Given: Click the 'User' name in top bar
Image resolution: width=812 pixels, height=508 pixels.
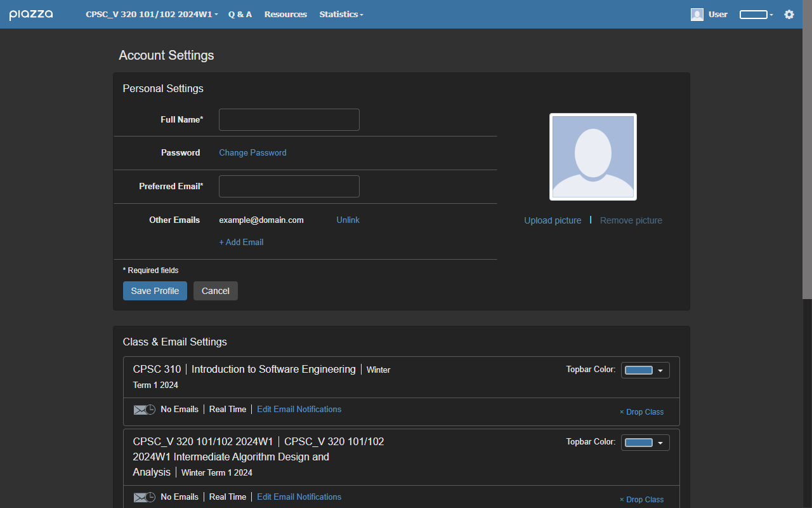Looking at the screenshot, I should 718,14.
